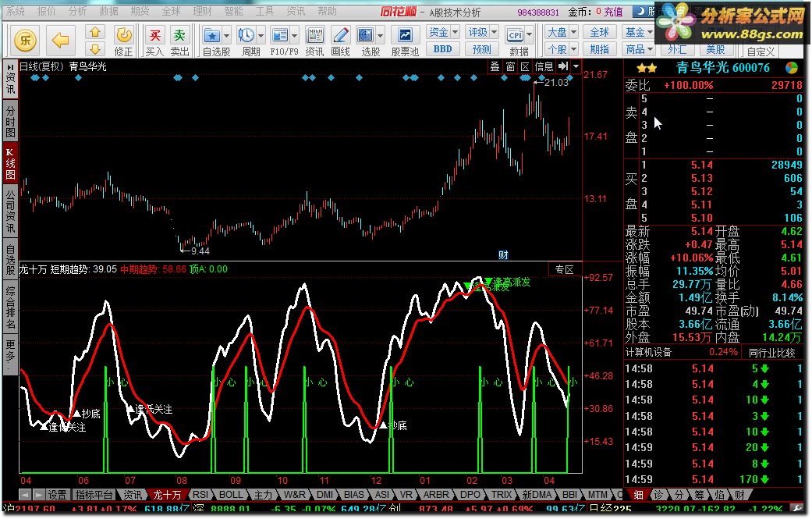Open the F10/F9 document icon
812x519 pixels.
280,35
